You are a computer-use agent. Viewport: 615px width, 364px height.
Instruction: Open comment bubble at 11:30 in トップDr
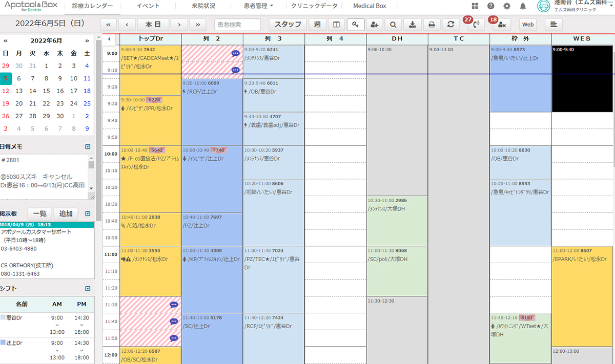click(174, 305)
